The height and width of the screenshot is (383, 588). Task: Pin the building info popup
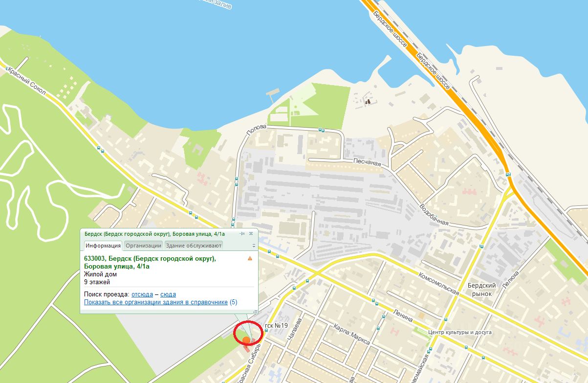click(x=242, y=234)
